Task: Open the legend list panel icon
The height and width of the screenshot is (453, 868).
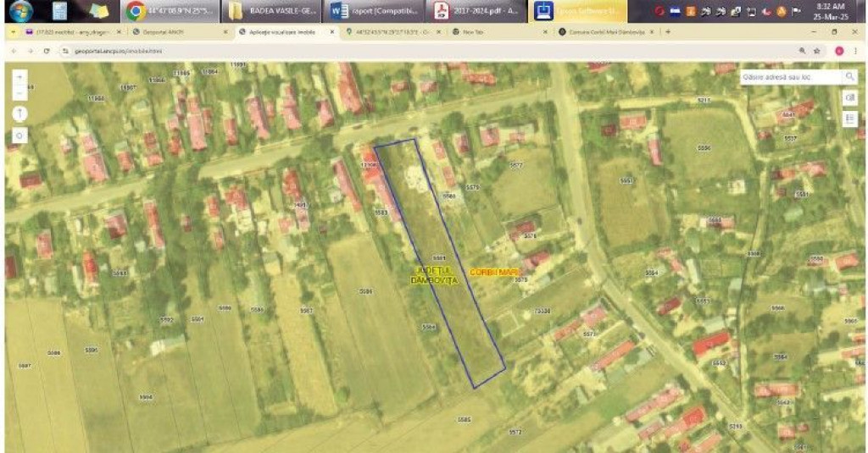Action: (x=849, y=119)
